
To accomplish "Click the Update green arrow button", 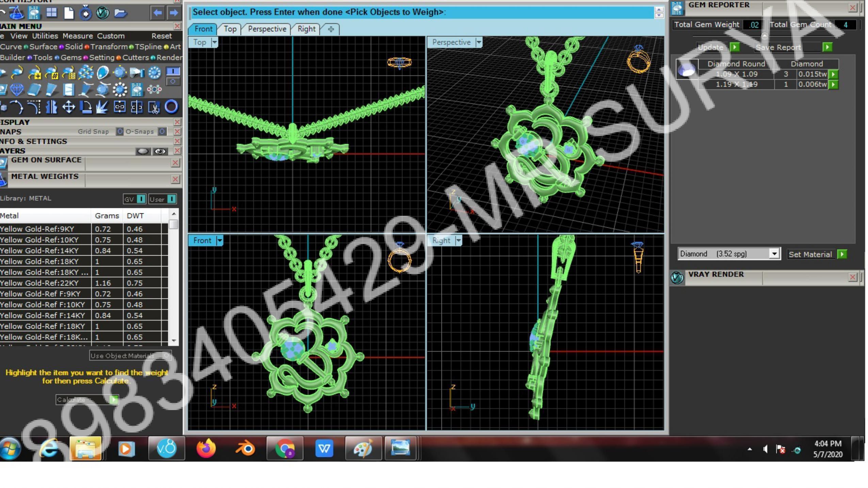I will coord(735,47).
